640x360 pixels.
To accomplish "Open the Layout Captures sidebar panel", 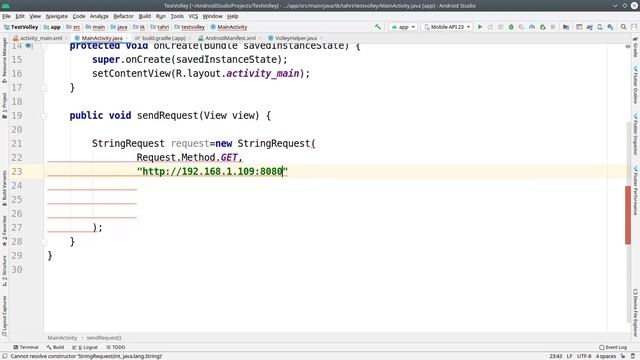I will (4, 316).
